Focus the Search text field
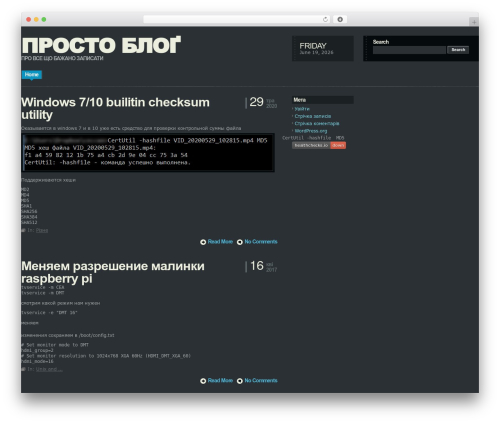Viewport: 500px width, 423px height. 409,50
